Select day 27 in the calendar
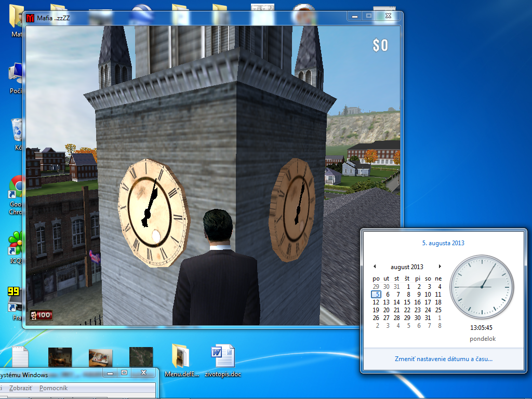The height and width of the screenshot is (399, 532). [x=386, y=317]
